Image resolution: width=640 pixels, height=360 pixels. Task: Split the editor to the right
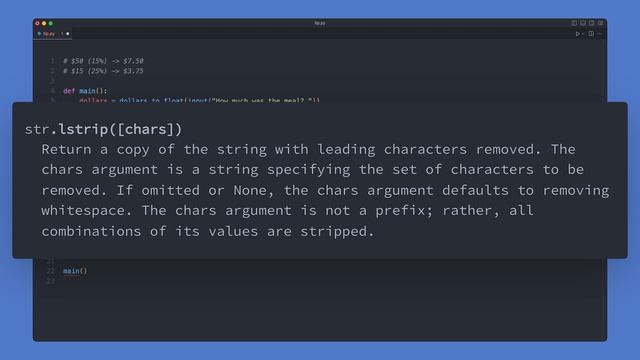[591, 34]
